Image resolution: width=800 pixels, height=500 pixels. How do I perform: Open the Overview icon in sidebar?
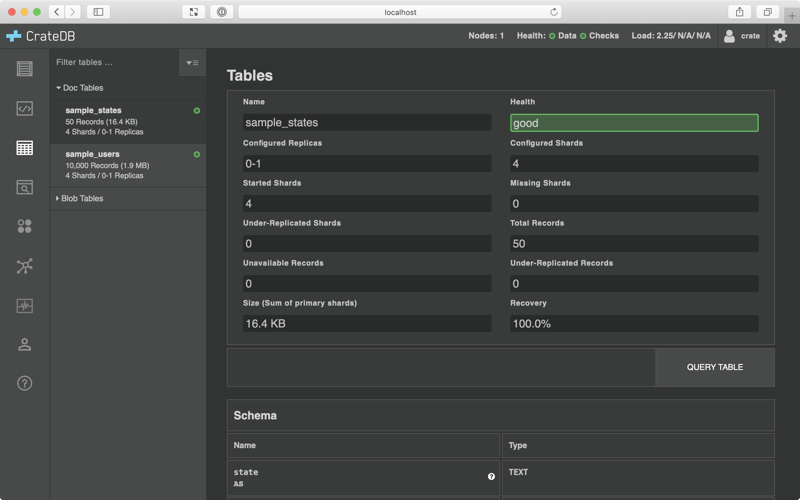(24, 68)
